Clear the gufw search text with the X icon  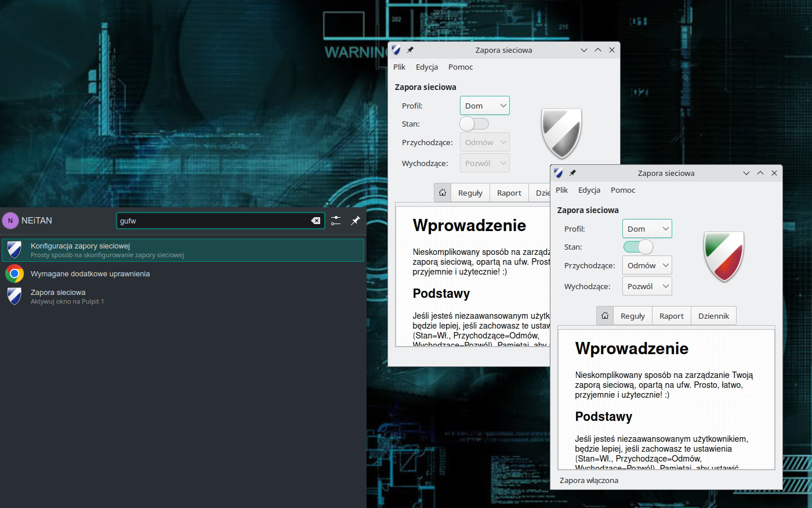pos(316,221)
